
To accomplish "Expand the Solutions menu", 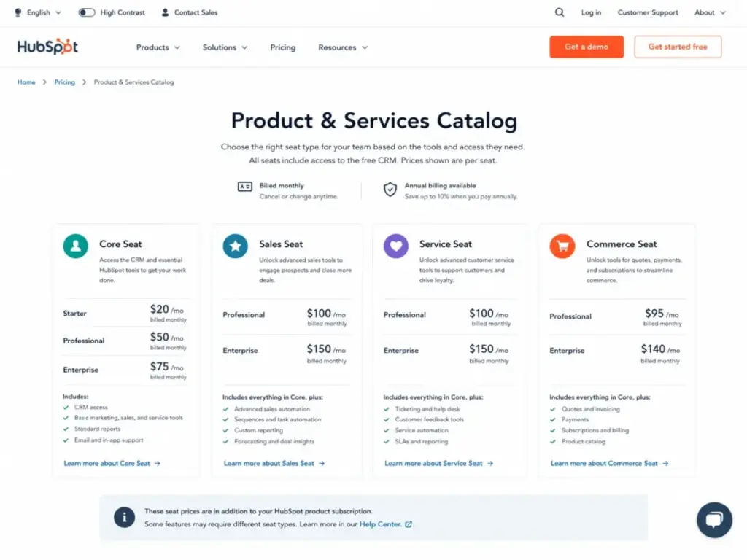I will [225, 47].
